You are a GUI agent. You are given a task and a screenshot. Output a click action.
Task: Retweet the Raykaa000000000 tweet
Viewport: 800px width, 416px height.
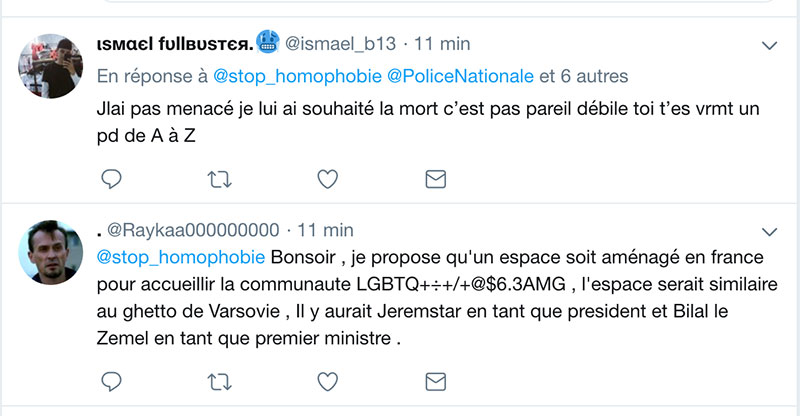(x=218, y=381)
